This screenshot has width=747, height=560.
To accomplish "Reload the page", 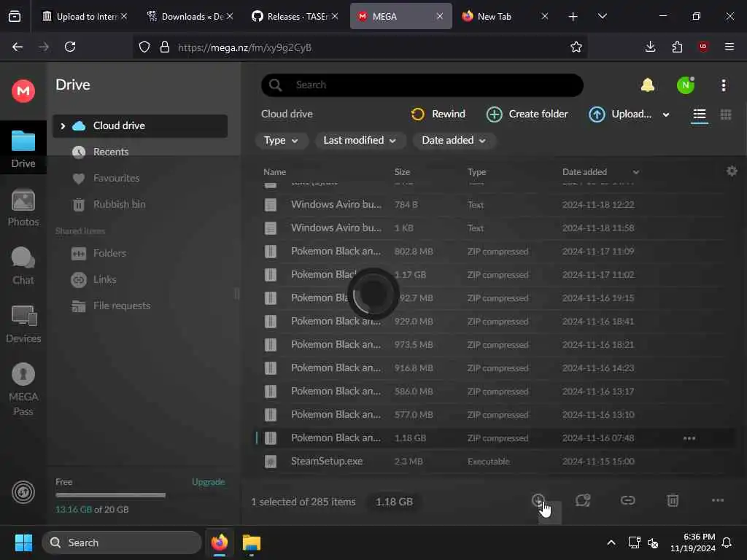I will 70,47.
